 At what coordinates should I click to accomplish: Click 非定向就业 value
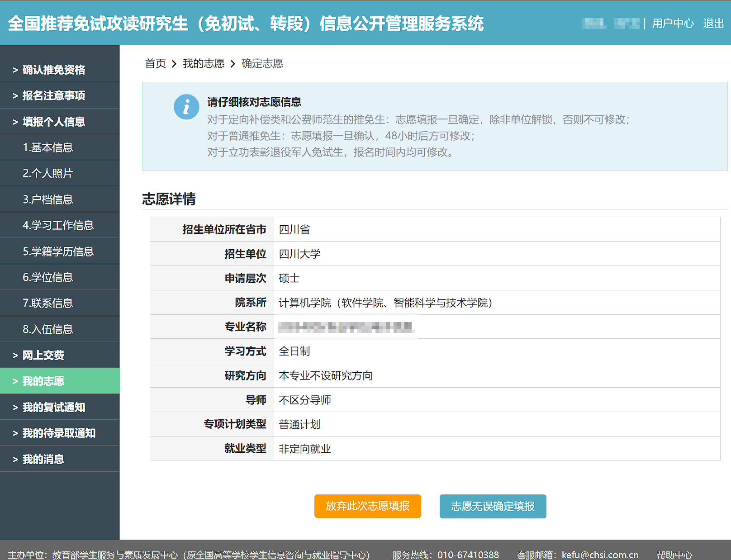[305, 449]
